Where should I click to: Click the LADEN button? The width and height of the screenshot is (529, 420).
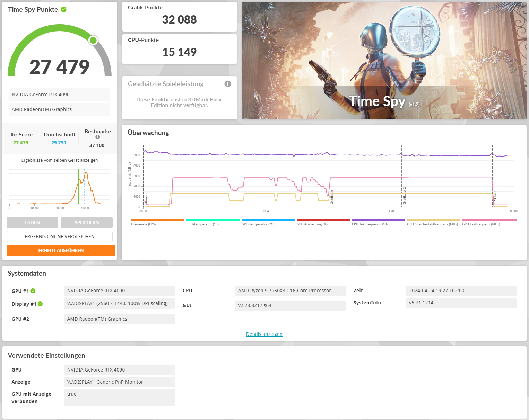pos(32,223)
